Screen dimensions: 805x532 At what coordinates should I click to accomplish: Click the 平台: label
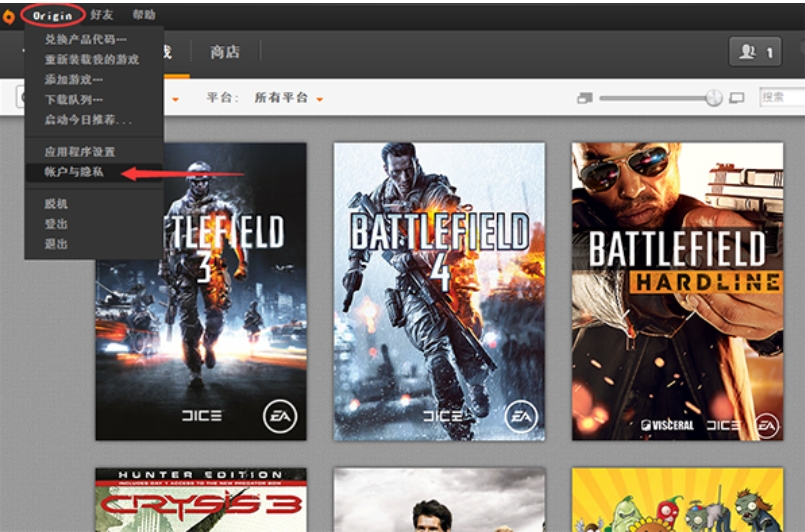click(x=223, y=98)
